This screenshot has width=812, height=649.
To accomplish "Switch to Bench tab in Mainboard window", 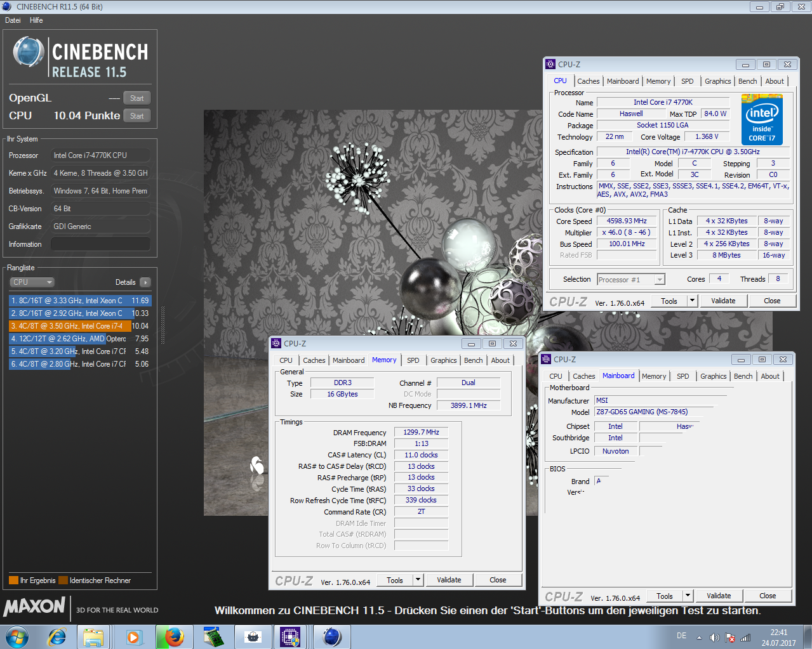I will (x=743, y=376).
